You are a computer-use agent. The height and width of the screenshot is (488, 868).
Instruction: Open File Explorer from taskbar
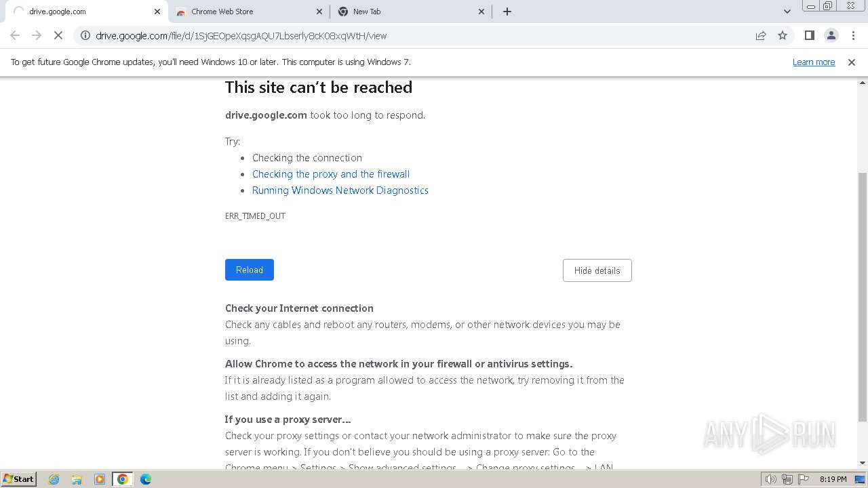point(77,479)
